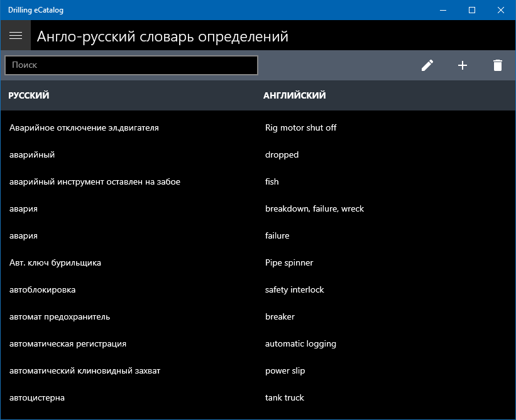Click the pencil edit icon
This screenshot has width=516, height=420.
427,65
